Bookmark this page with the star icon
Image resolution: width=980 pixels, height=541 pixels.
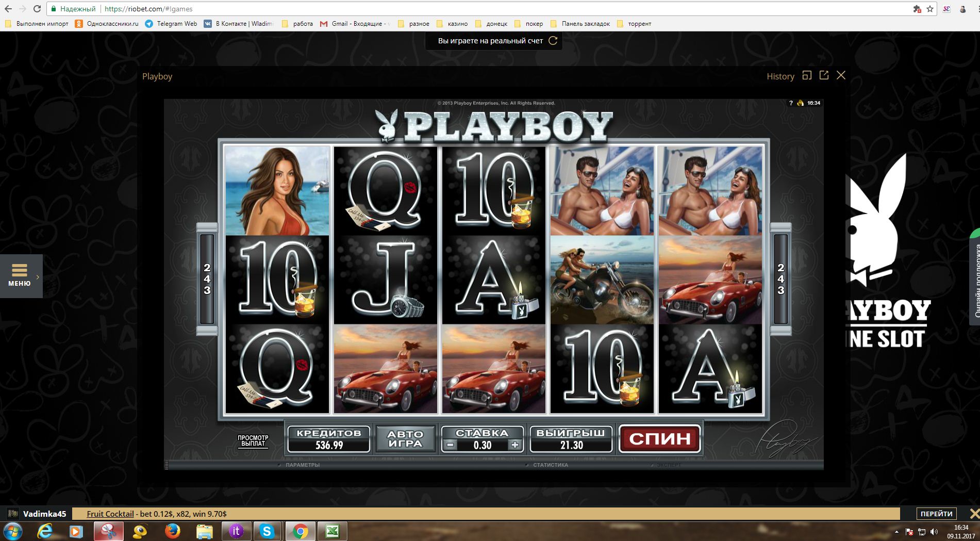coord(930,9)
